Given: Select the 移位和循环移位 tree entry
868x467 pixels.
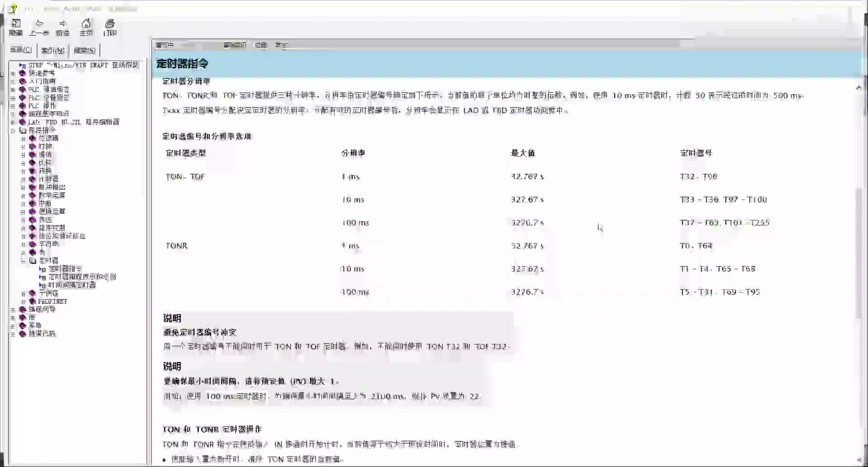Looking at the screenshot, I should click(62, 236).
